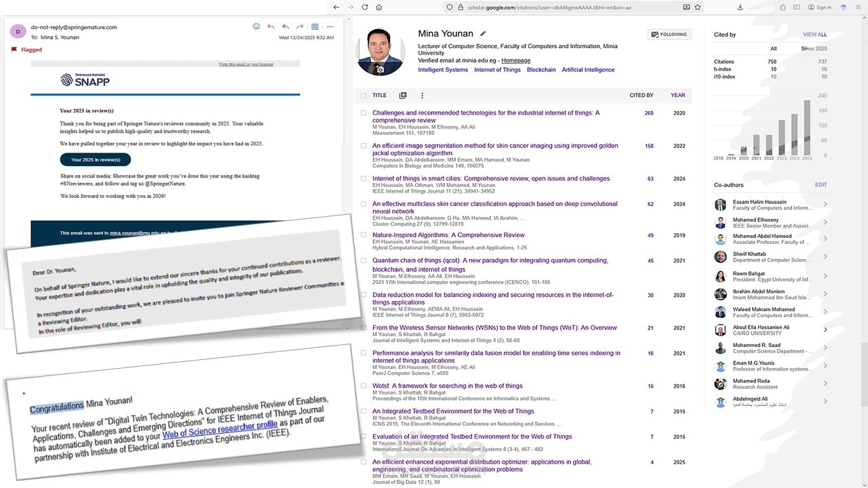The width and height of the screenshot is (868, 488).
Task: Tick checkbox for Quantum chain of things paper
Action: coord(363,260)
